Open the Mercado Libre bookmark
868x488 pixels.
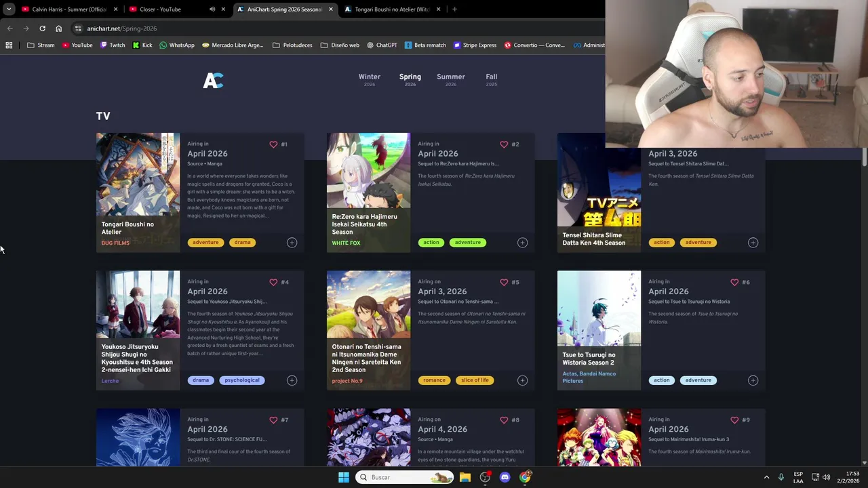coord(233,45)
